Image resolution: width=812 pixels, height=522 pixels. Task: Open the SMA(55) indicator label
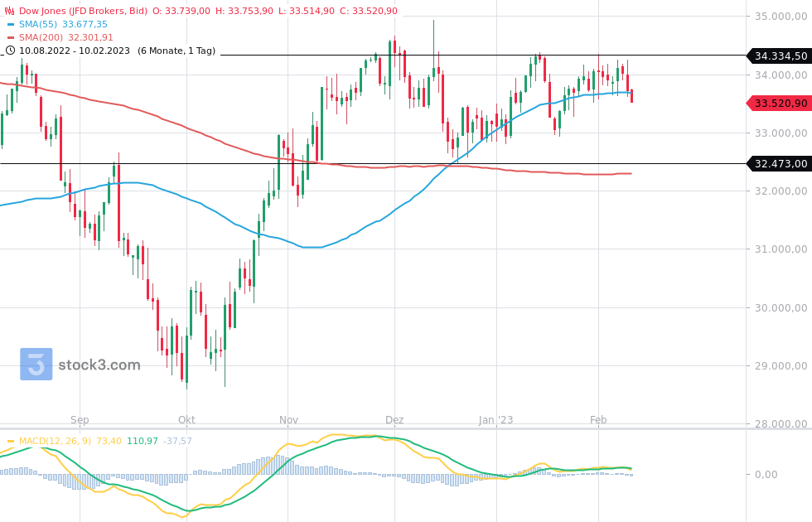38,24
